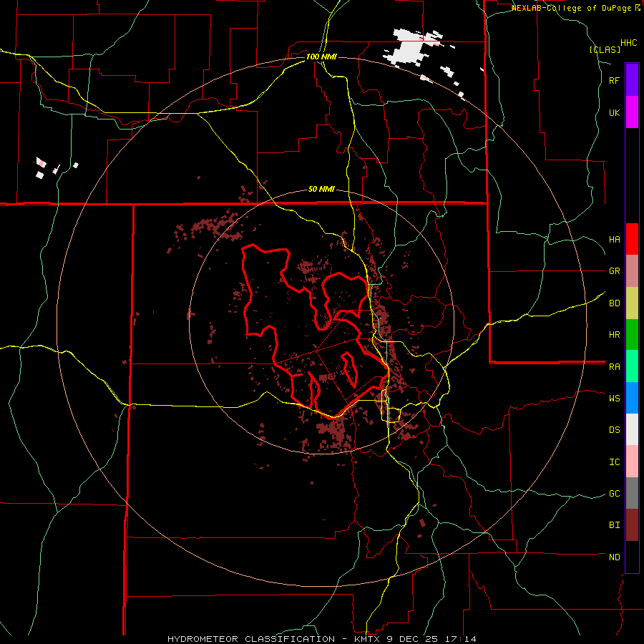Click the yellow BD legend color block

(632, 303)
